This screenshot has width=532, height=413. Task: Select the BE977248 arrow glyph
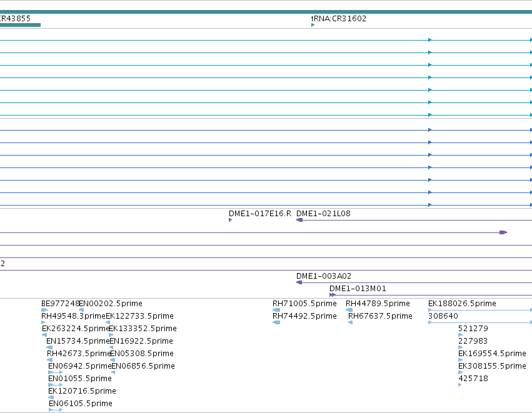[x=44, y=310]
